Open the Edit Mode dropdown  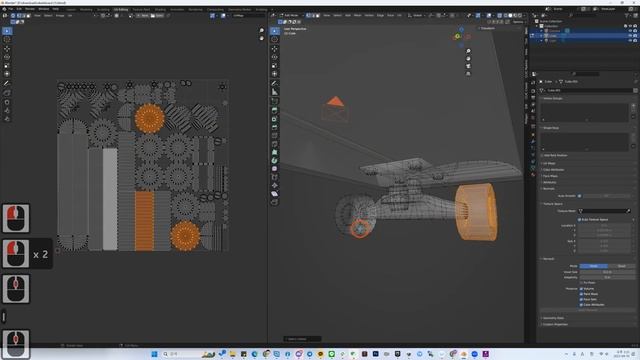[292, 16]
